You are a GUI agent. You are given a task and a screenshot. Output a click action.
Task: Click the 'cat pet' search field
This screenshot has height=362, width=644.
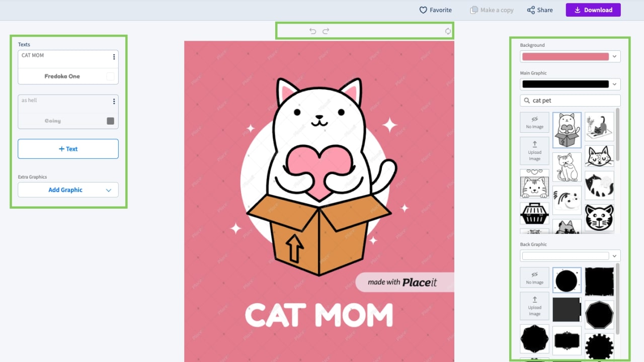[x=570, y=101]
